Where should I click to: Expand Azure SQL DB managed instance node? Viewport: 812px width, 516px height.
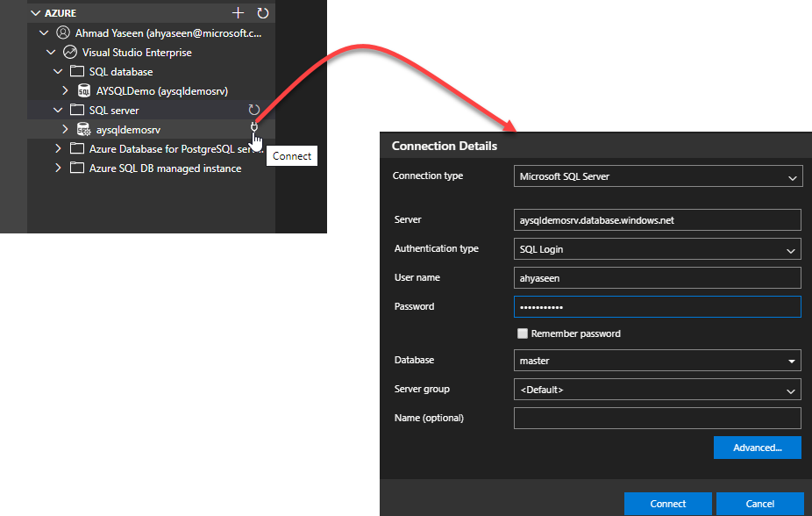tap(59, 168)
